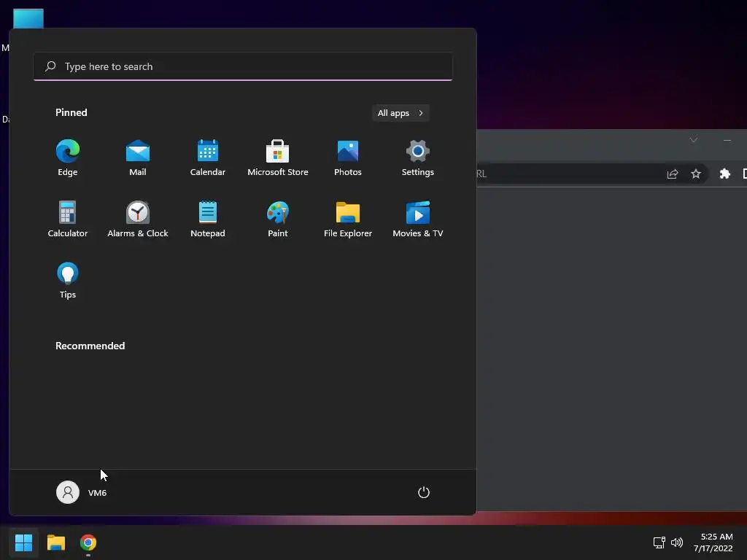The width and height of the screenshot is (747, 560).
Task: Launch the Calculator app
Action: 68,219
